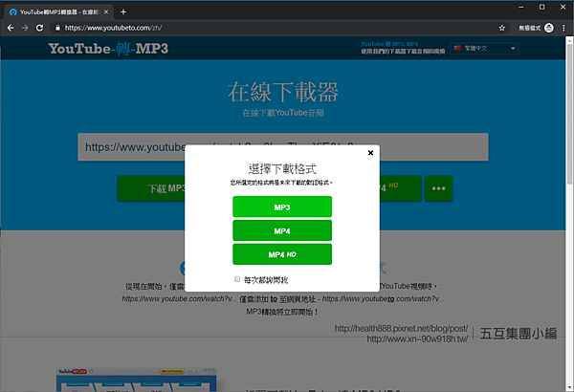Minimize the Chrome window
The image size is (574, 392).
(521, 7)
